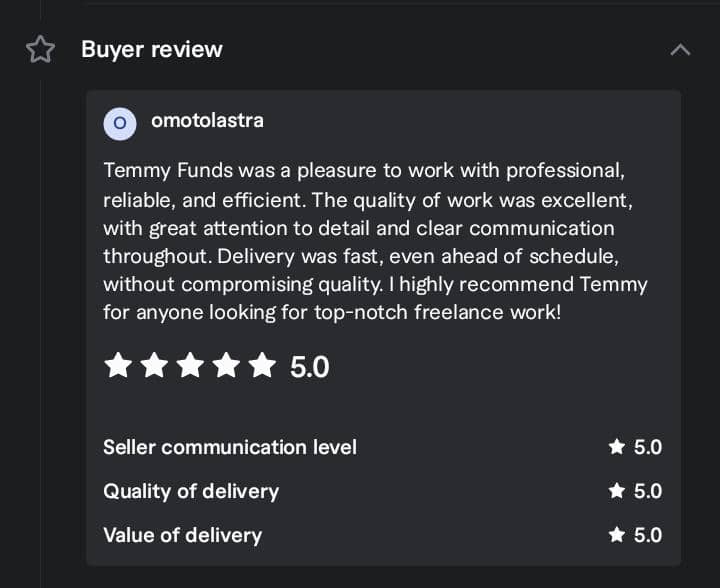
Task: Click the star icon for Seller communication level
Action: tap(617, 447)
